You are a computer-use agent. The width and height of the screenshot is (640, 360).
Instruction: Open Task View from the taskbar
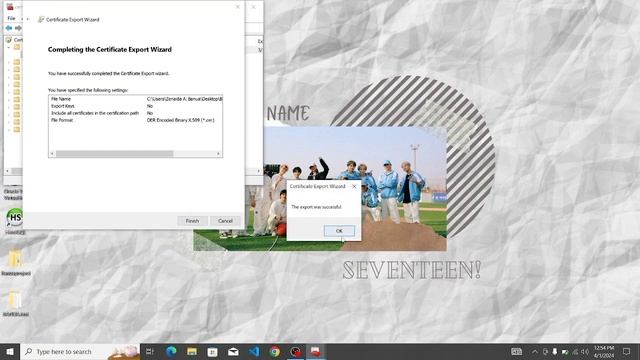150,351
